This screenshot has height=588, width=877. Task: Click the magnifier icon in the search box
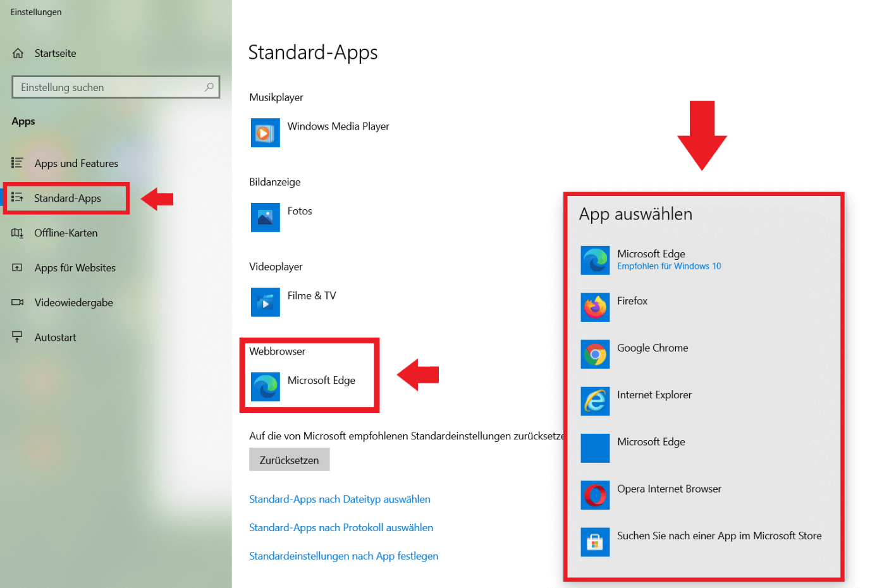coord(209,87)
